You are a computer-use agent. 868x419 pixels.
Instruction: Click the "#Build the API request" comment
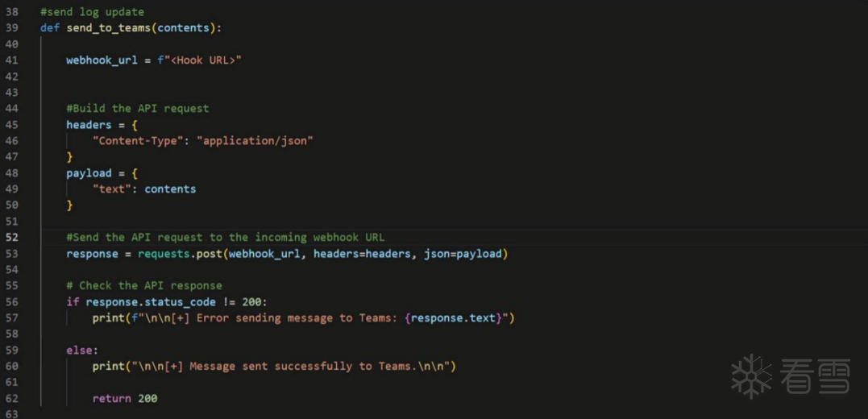[x=138, y=109]
